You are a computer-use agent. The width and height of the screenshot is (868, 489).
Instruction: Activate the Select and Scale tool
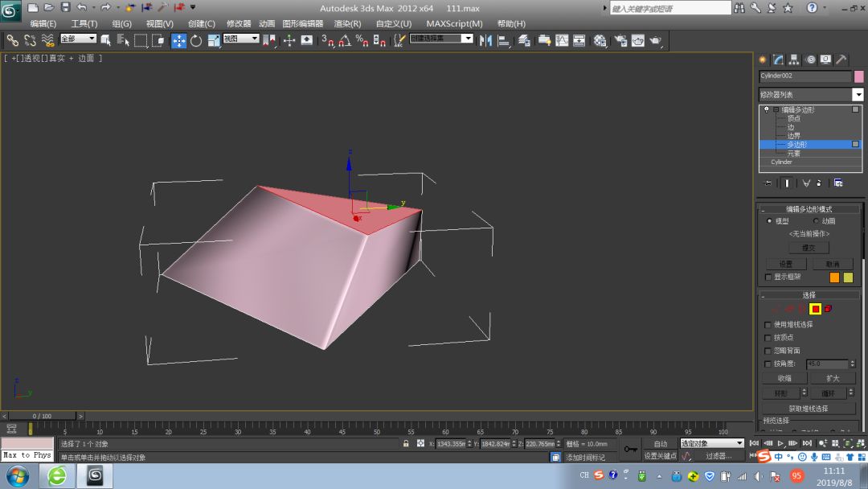214,40
